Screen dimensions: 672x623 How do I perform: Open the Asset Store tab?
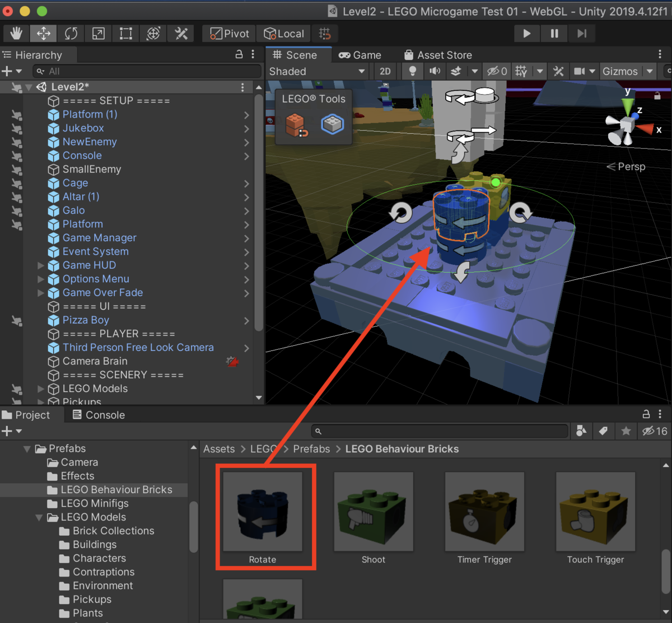[438, 55]
